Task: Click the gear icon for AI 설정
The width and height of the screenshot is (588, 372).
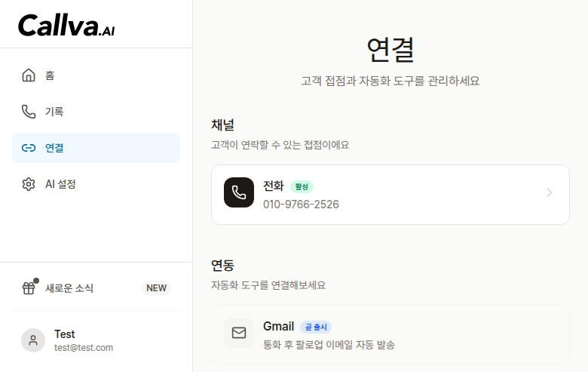Action: tap(29, 184)
